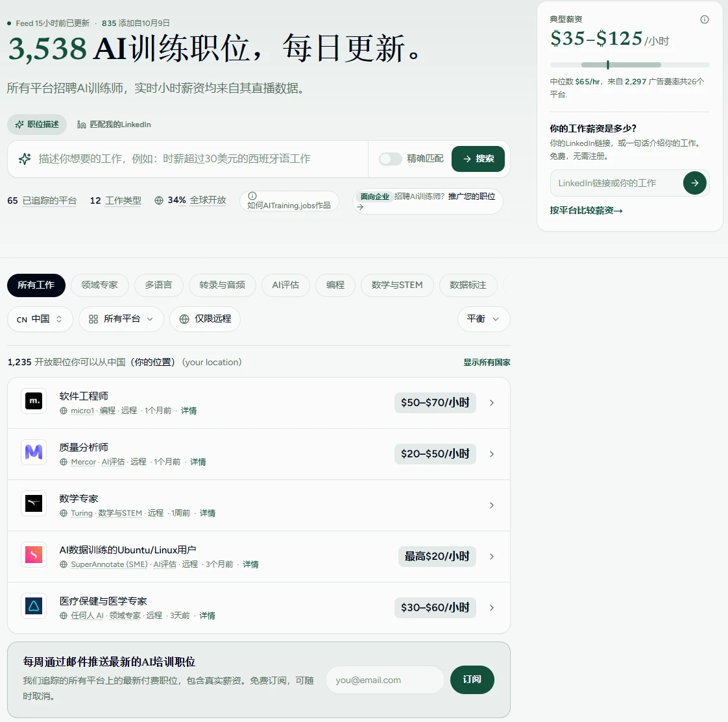Toggle the 仅限远程 remote-only filter

point(205,319)
